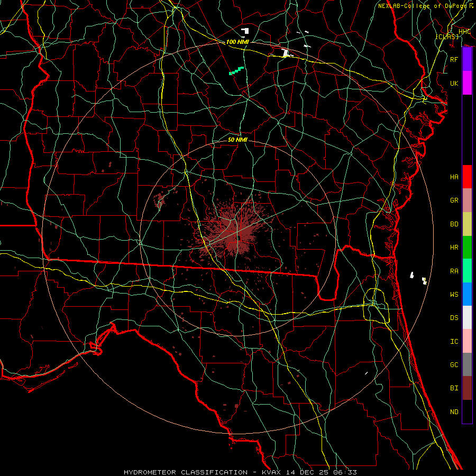Viewport: 476px width, 476px height.
Task: Click the '[CLAS]' units text
Action: point(447,36)
